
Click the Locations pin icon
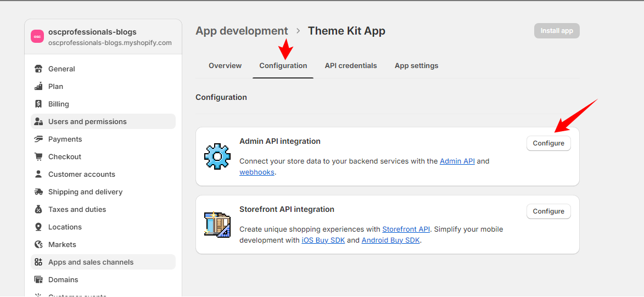point(38,227)
